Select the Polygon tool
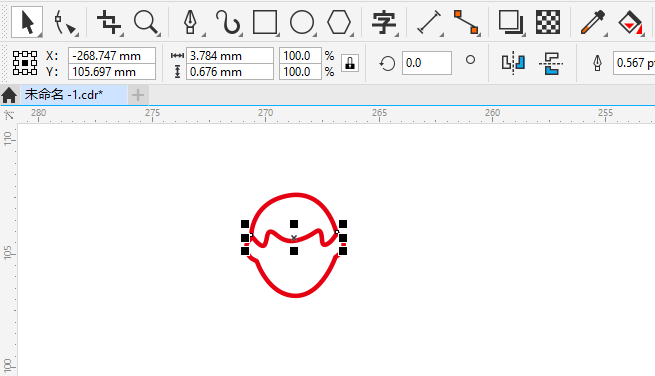This screenshot has height=376, width=655. (x=339, y=23)
